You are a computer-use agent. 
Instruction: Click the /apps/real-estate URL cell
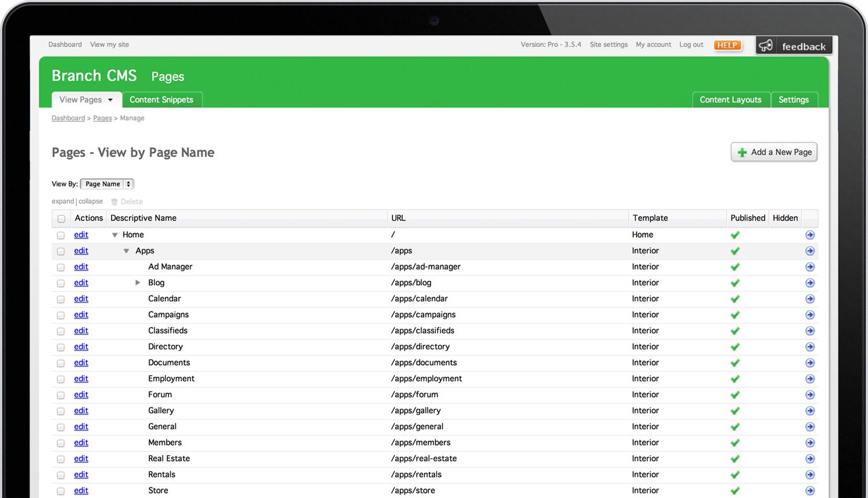(424, 459)
